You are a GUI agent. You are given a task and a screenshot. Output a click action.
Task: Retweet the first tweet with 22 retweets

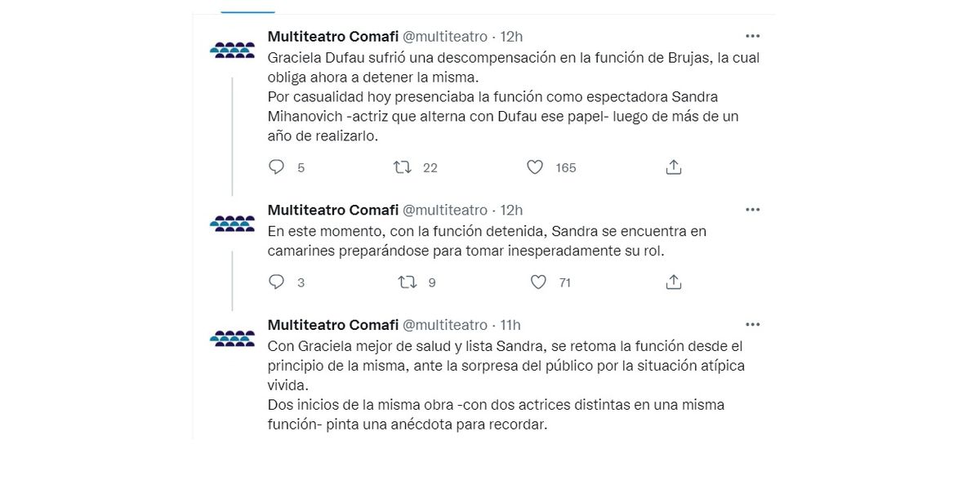tap(402, 167)
